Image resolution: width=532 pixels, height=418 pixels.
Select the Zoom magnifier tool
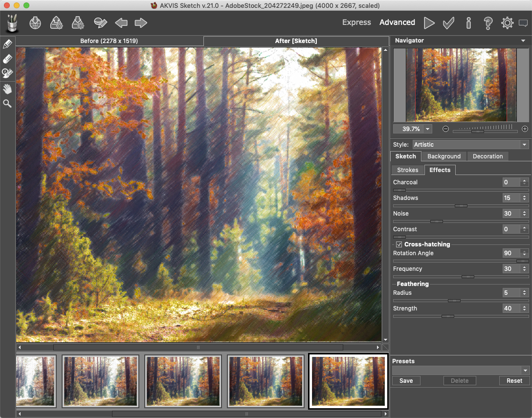click(x=7, y=103)
